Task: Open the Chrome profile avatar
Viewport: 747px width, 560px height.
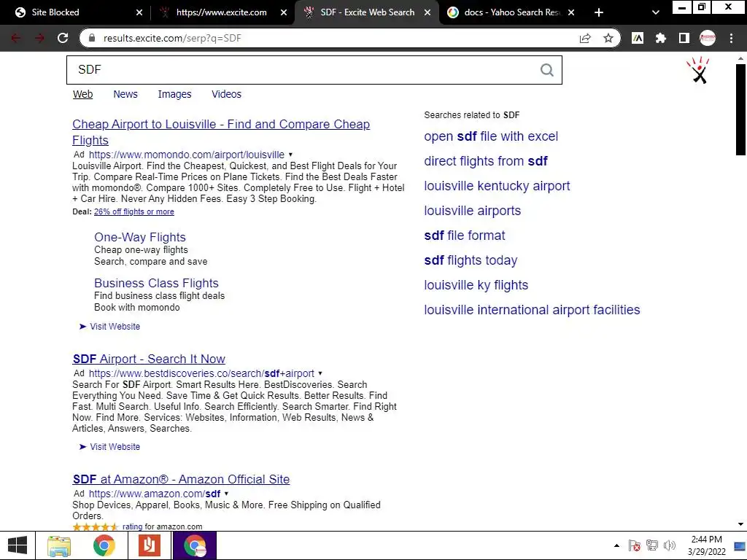Action: (x=708, y=38)
